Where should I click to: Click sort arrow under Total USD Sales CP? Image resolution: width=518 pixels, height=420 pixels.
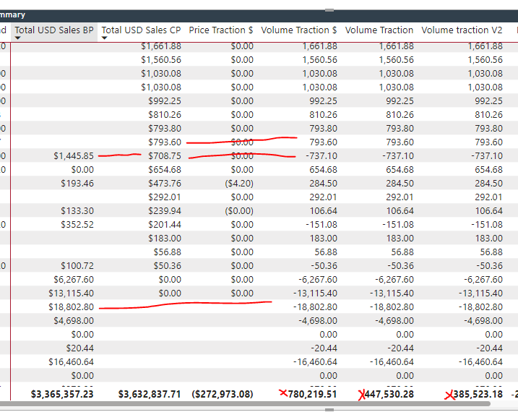point(104,38)
